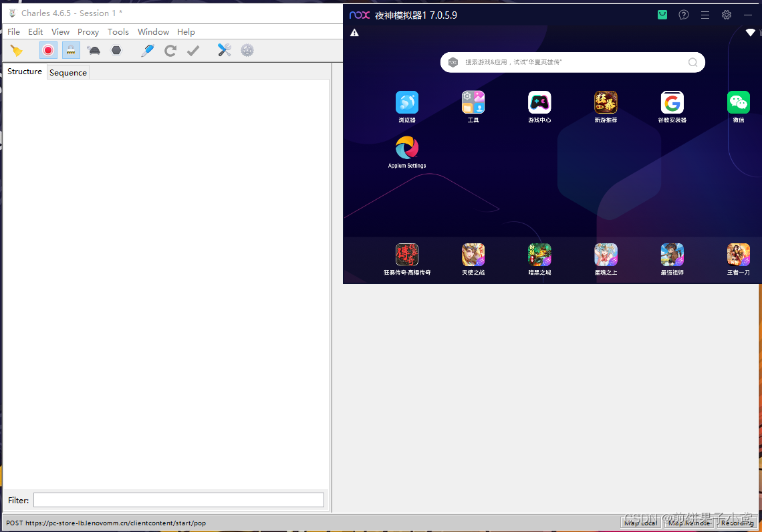Launch the Appium Settings app
Screen dimensions: 762x532
(x=407, y=152)
